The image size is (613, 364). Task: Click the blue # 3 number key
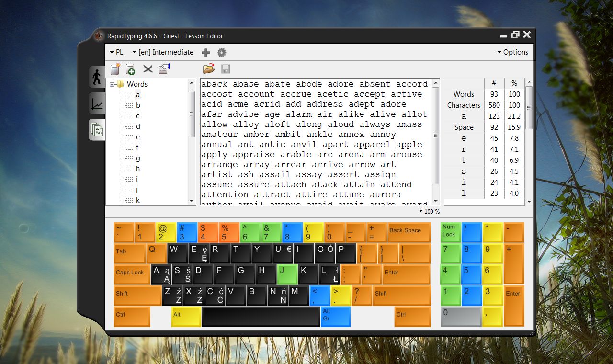pyautogui.click(x=187, y=232)
